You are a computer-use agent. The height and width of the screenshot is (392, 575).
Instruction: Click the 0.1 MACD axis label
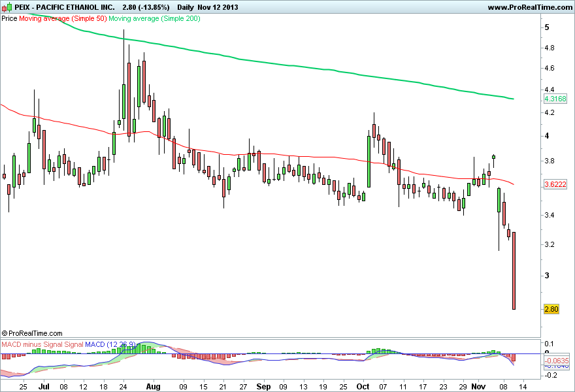tap(549, 344)
